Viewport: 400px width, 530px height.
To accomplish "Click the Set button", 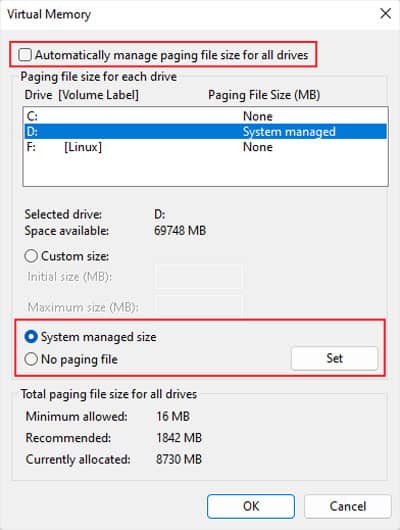I will [x=334, y=358].
